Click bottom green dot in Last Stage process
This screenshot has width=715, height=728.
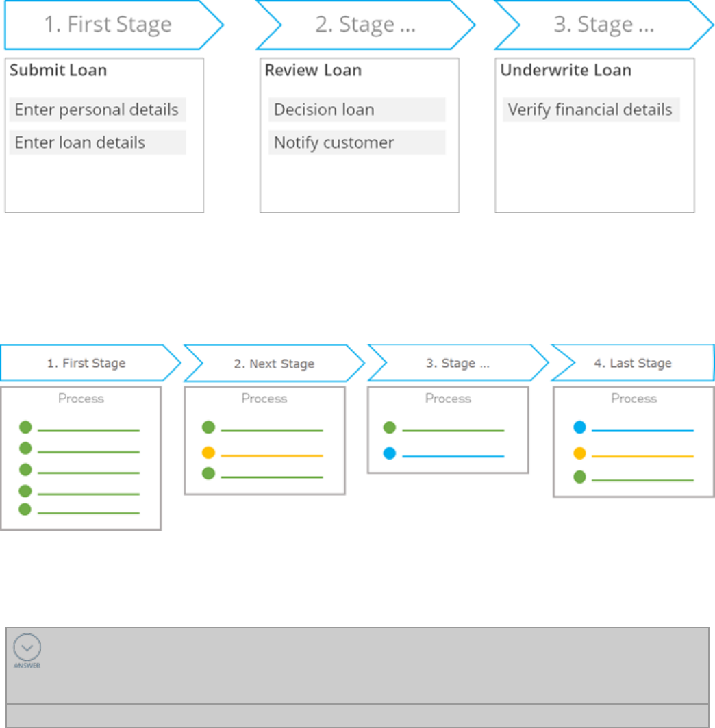pos(579,477)
